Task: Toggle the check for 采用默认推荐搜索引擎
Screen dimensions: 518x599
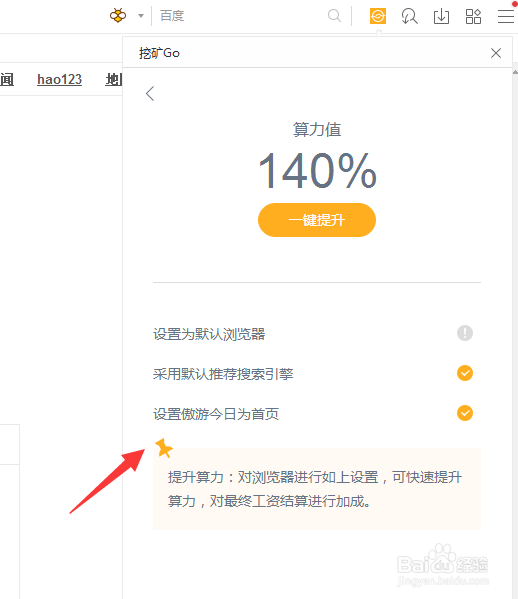Action: (465, 373)
